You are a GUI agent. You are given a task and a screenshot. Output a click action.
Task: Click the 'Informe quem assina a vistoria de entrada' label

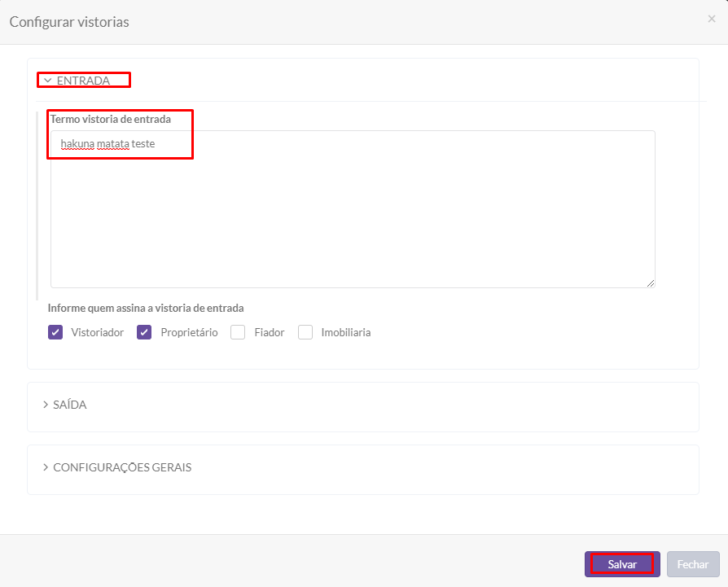146,308
